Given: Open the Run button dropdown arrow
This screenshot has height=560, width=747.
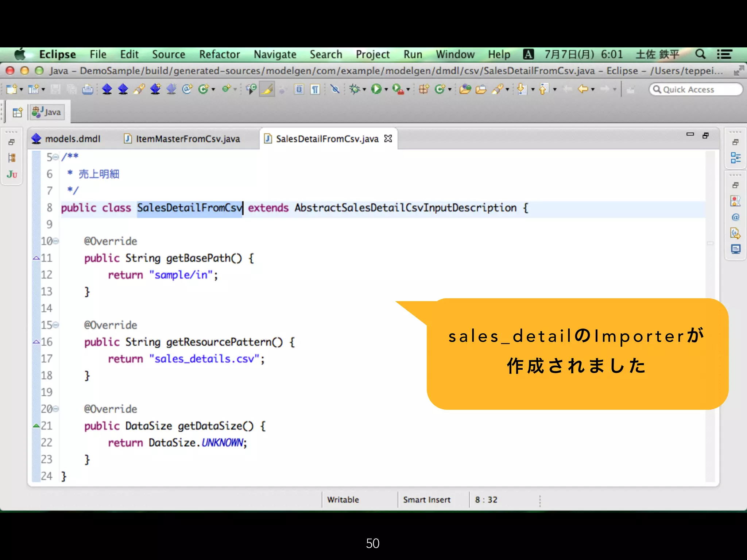Looking at the screenshot, I should coord(386,89).
